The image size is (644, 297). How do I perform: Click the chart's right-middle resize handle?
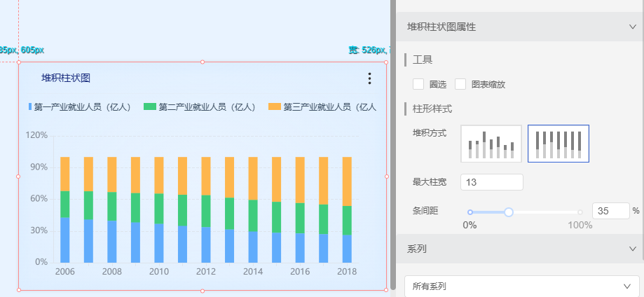click(x=386, y=177)
